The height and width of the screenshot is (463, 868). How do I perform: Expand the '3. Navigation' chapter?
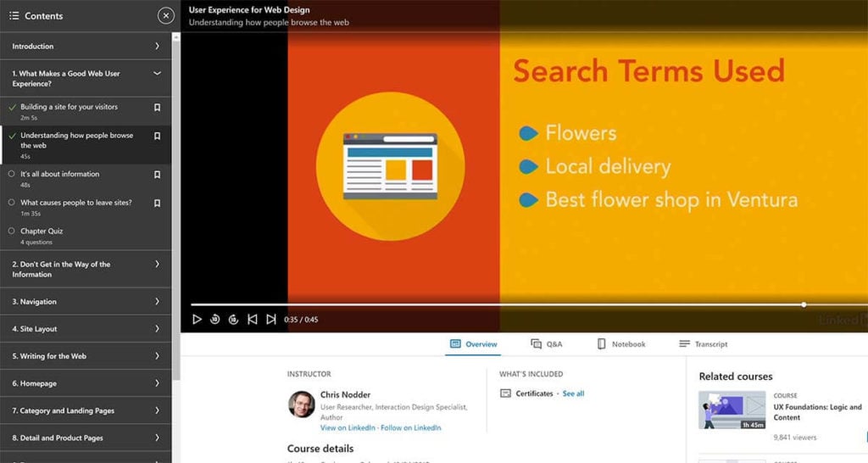tap(157, 302)
